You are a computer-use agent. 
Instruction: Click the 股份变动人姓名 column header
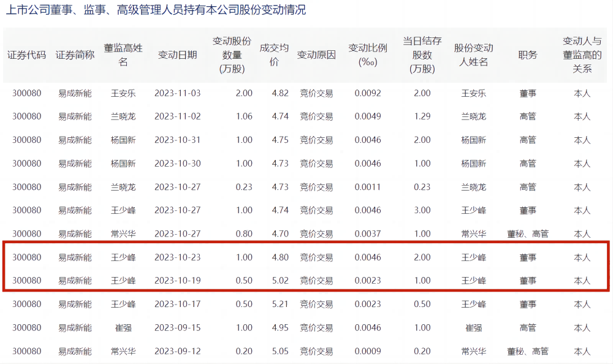[473, 55]
